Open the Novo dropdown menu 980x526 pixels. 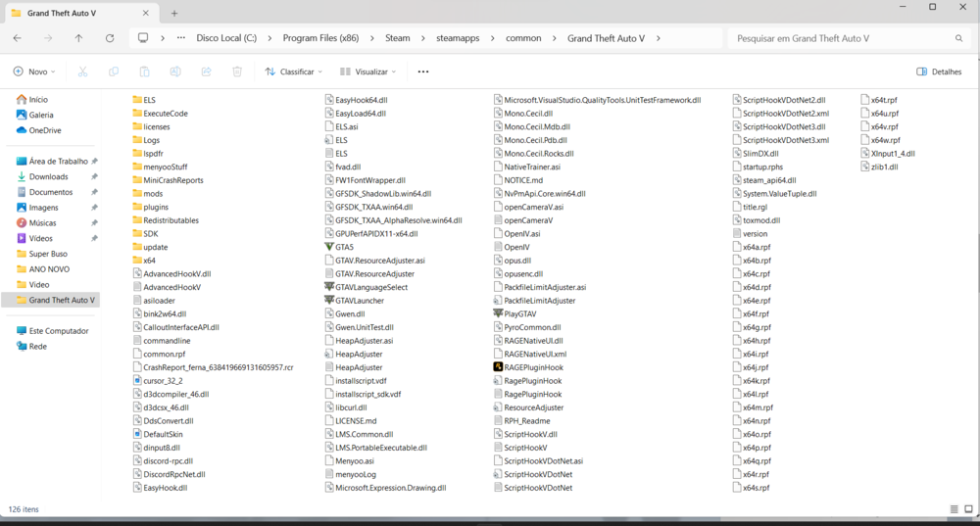(35, 72)
